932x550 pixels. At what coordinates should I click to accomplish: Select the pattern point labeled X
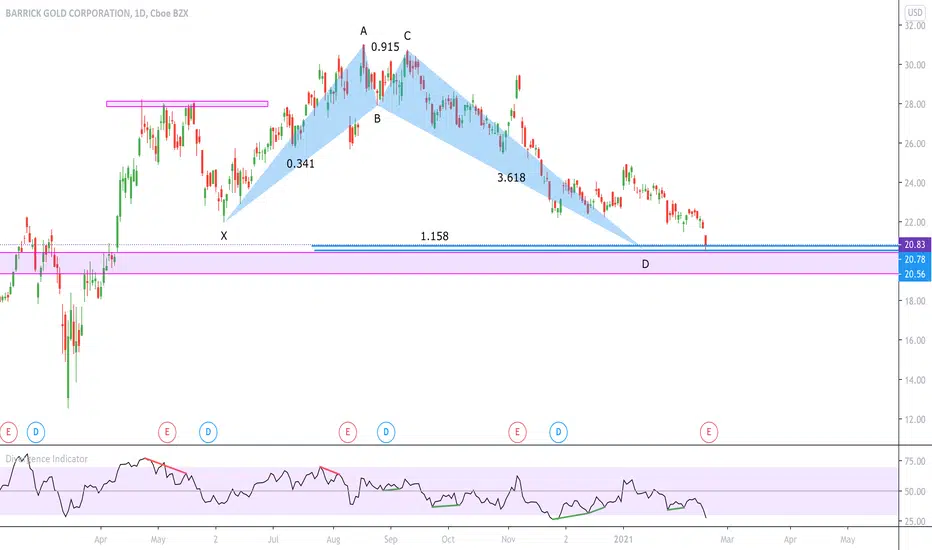pyautogui.click(x=224, y=236)
